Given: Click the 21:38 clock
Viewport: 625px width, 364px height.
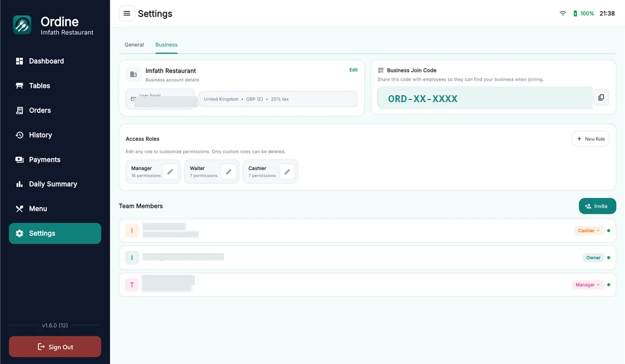Looking at the screenshot, I should coord(607,14).
